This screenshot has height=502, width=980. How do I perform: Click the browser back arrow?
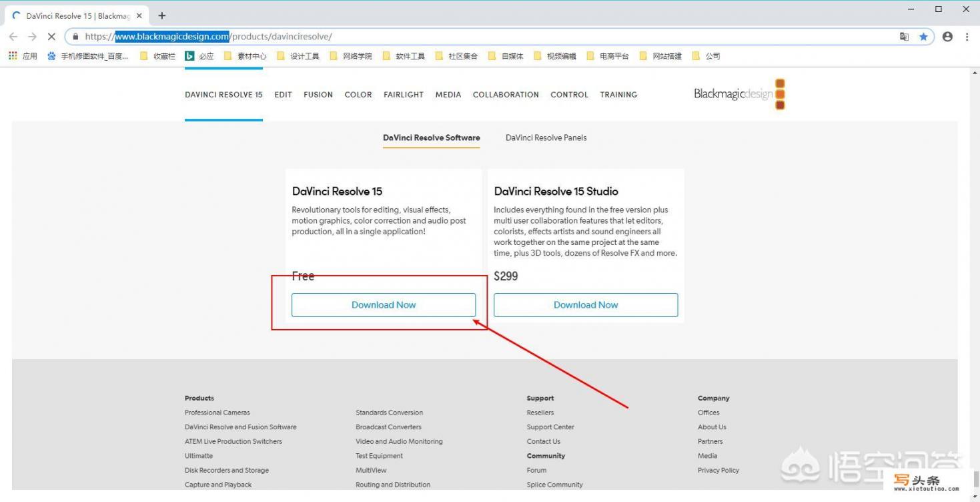pyautogui.click(x=13, y=37)
